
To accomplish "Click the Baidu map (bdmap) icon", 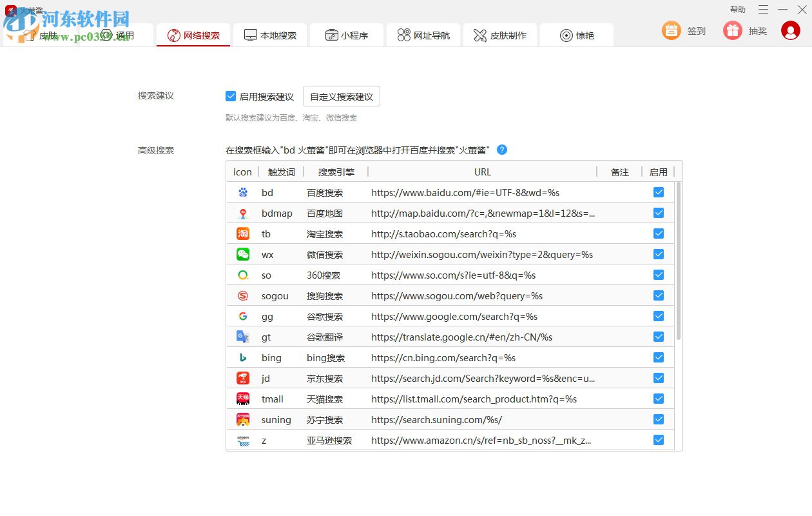I will (x=242, y=213).
